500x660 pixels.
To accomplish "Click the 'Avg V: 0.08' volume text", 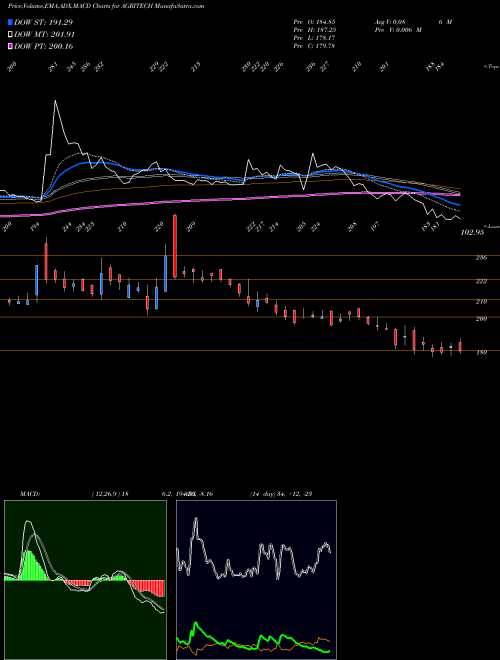I will (x=390, y=21).
